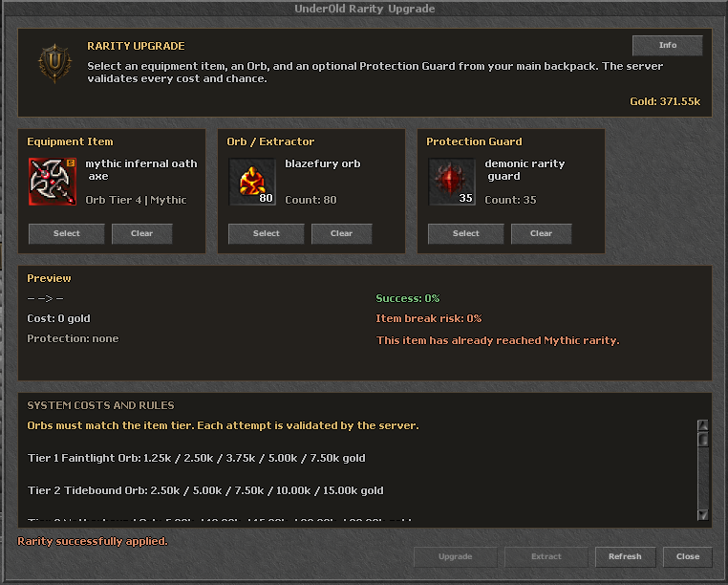728x585 pixels.
Task: Click the mythic infernal oath axe icon
Action: tap(52, 182)
